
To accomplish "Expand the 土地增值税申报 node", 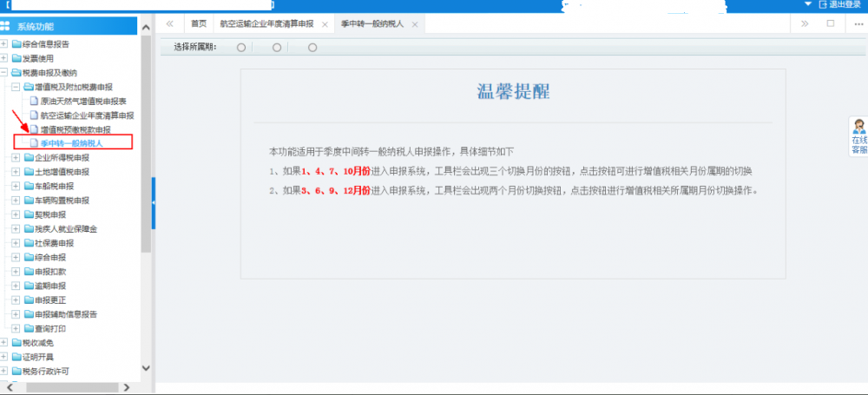I will pos(16,172).
